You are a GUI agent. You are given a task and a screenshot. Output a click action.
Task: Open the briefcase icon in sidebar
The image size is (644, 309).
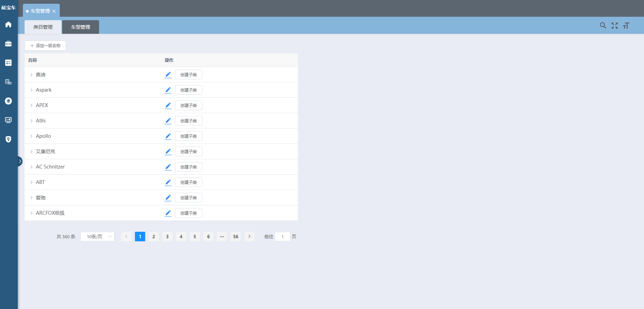coord(9,44)
